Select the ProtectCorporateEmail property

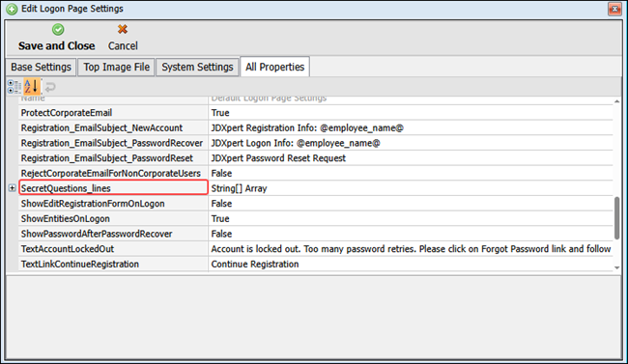point(67,113)
